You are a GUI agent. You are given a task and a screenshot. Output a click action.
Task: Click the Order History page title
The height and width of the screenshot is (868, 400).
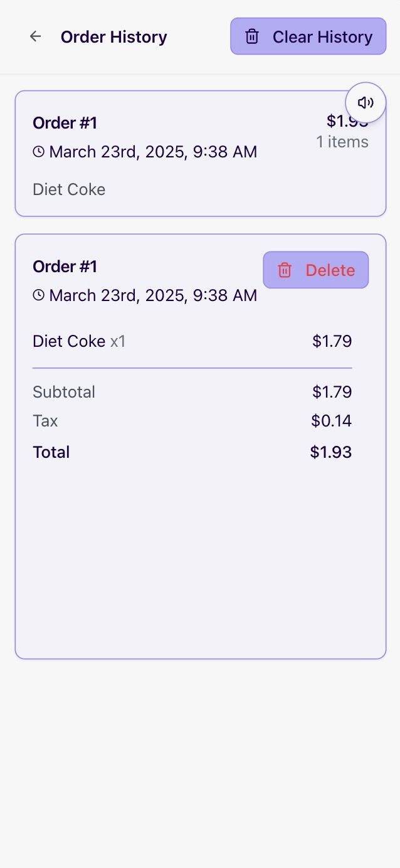coord(114,36)
